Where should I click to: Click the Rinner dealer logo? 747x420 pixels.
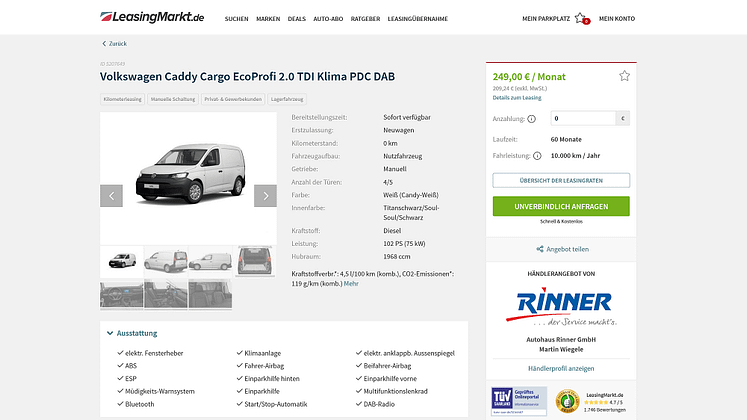click(561, 306)
